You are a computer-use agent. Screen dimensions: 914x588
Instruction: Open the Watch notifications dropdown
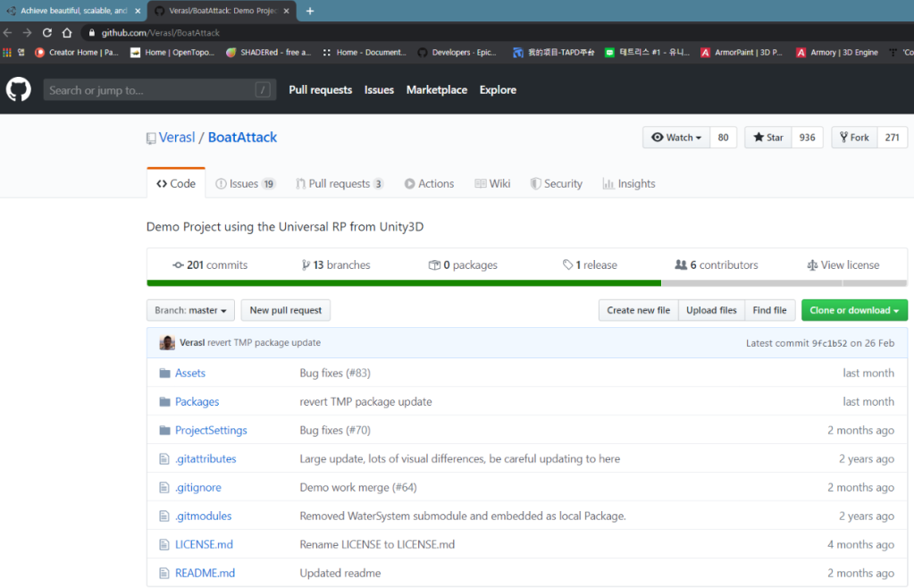point(676,138)
